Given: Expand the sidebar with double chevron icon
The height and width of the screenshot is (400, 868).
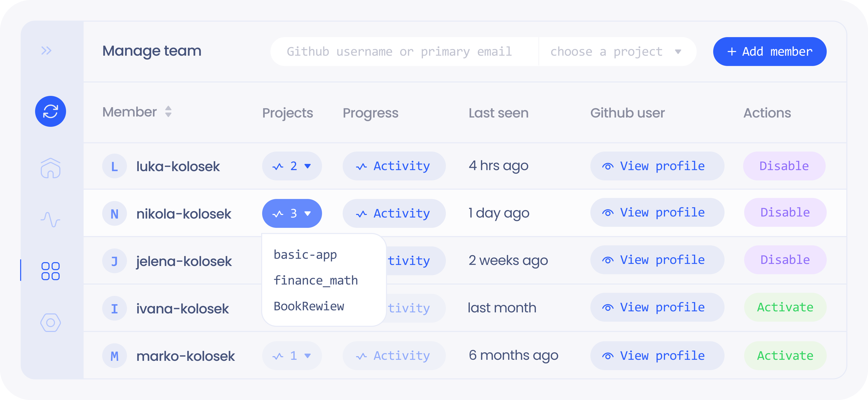Looking at the screenshot, I should [46, 51].
